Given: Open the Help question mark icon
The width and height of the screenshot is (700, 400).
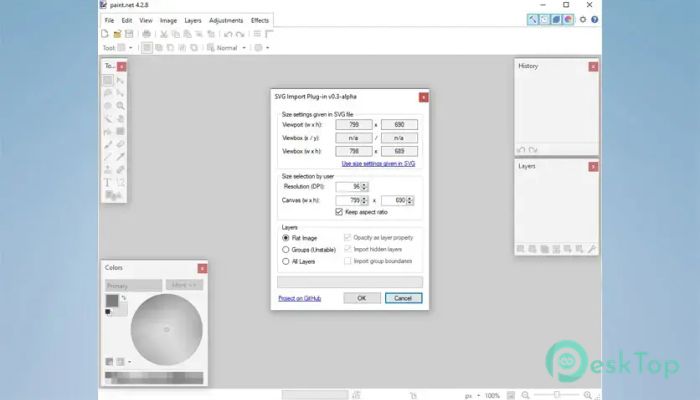Looking at the screenshot, I should (x=595, y=20).
